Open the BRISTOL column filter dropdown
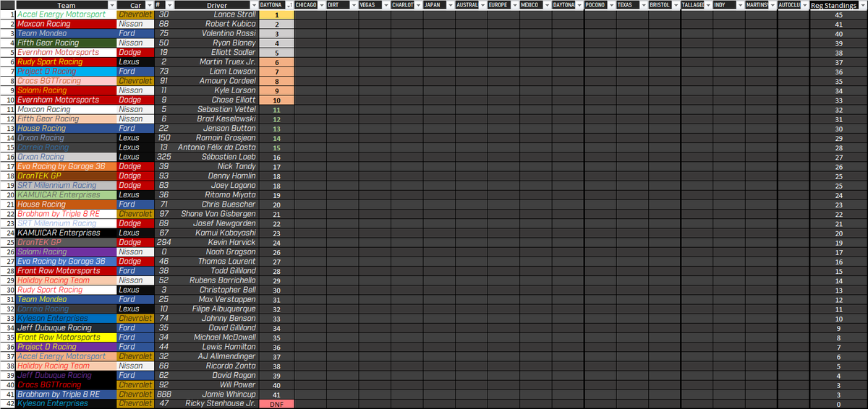Screen dimensions: 868x409 pos(676,5)
